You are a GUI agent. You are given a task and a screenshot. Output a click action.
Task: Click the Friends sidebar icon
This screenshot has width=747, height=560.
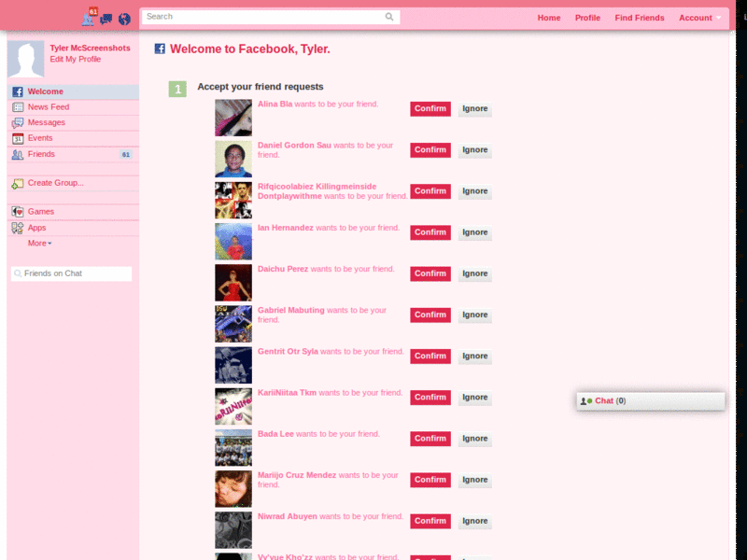tap(18, 155)
